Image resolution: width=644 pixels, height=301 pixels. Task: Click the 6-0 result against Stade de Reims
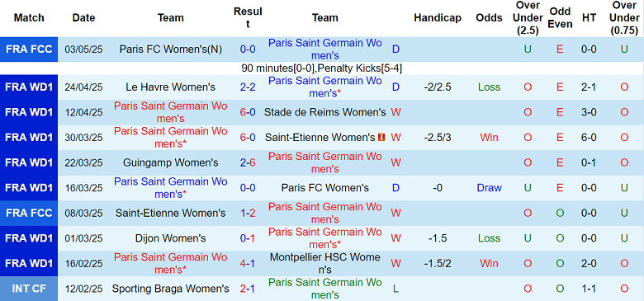(248, 112)
